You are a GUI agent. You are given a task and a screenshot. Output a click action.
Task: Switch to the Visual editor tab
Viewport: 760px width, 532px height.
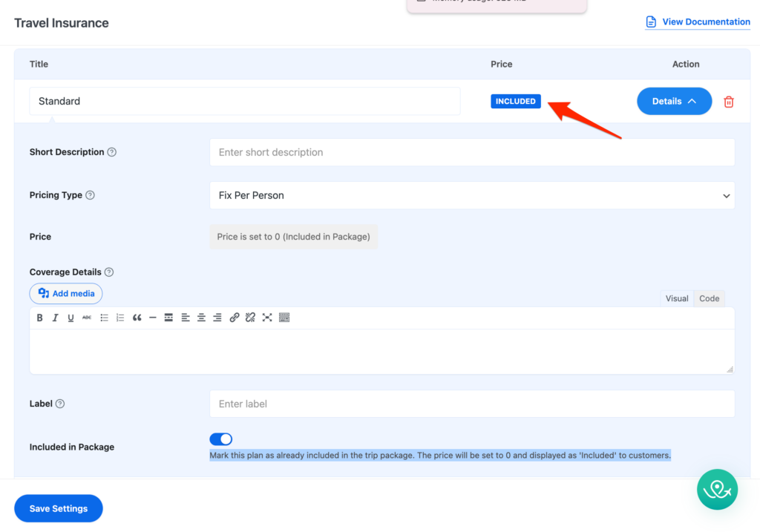(676, 298)
